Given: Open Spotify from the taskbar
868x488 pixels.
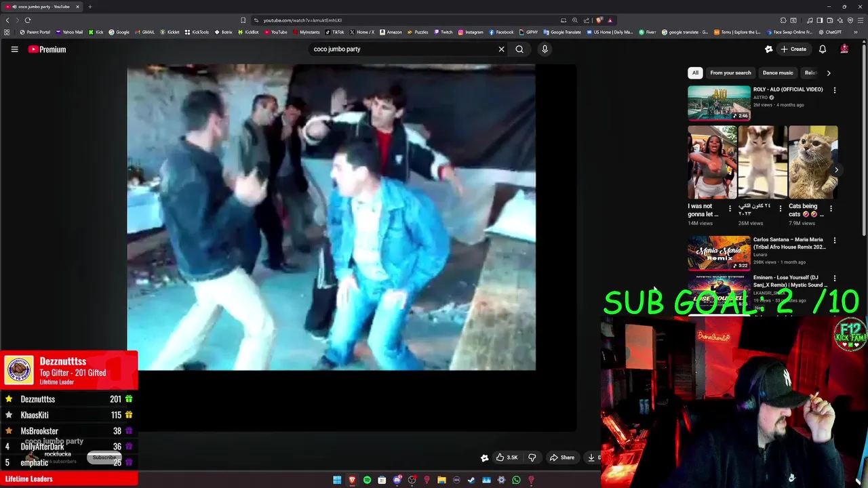Looking at the screenshot, I should [367, 480].
